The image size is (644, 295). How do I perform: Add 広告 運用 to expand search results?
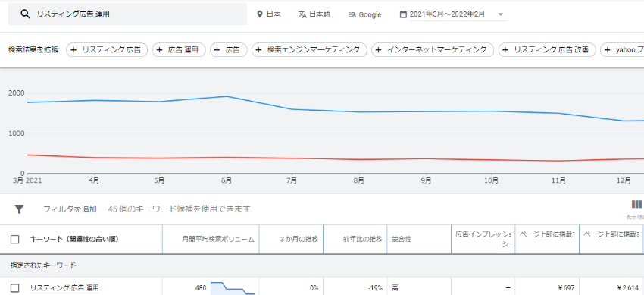click(179, 50)
